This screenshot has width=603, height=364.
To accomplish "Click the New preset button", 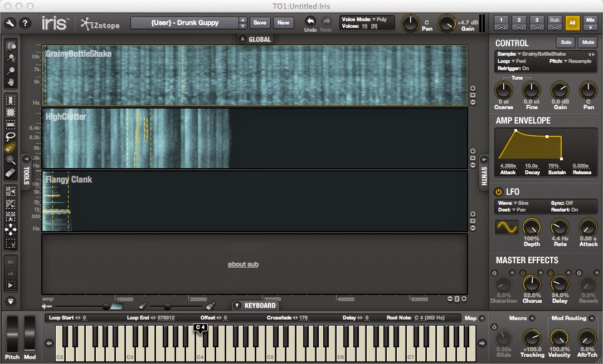I will [x=284, y=23].
